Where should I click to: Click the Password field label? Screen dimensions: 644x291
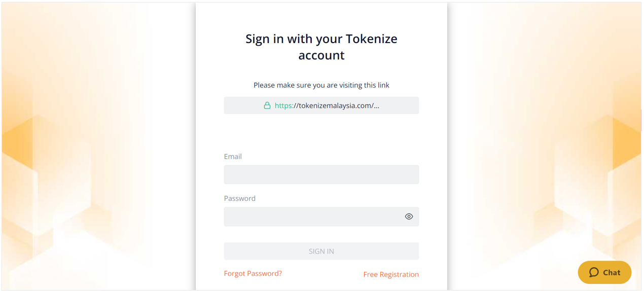pos(240,198)
